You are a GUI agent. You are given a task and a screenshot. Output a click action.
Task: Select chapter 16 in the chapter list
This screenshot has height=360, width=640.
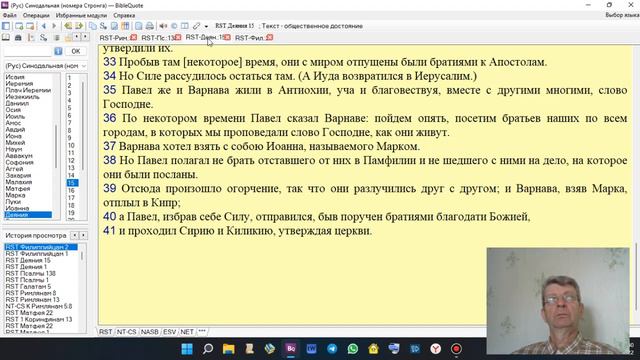pos(71,190)
